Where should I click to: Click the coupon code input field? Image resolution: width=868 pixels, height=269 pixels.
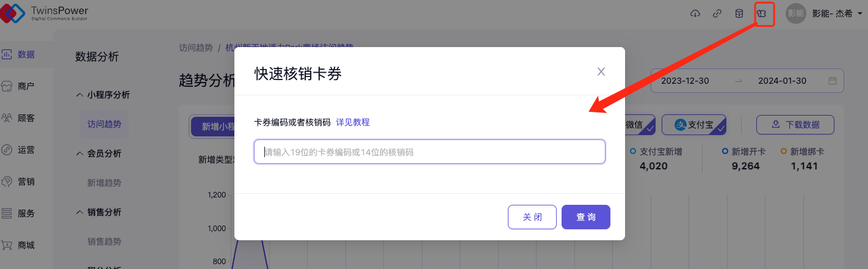tap(429, 152)
